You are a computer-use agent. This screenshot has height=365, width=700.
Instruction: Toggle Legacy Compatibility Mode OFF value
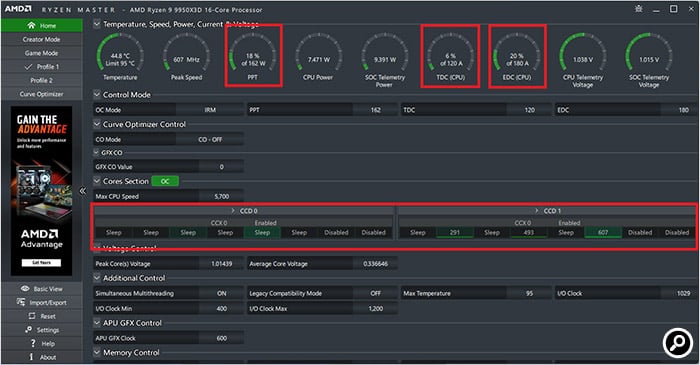[375, 293]
